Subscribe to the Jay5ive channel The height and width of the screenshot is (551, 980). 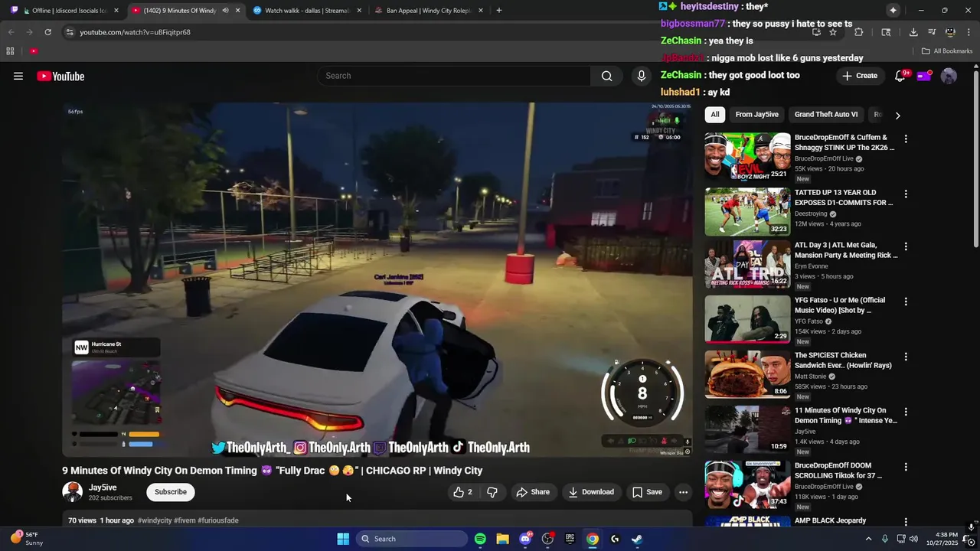171,492
